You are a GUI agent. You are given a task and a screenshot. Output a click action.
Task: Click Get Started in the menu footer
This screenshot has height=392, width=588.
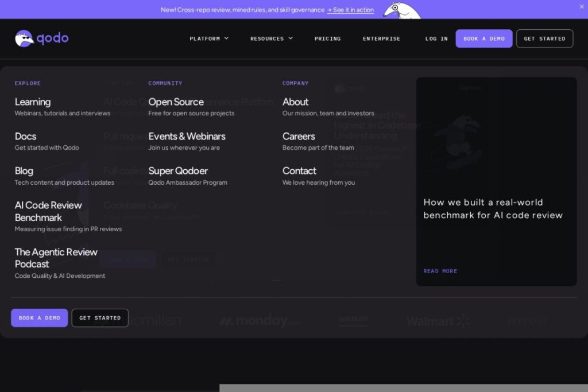[x=100, y=318]
